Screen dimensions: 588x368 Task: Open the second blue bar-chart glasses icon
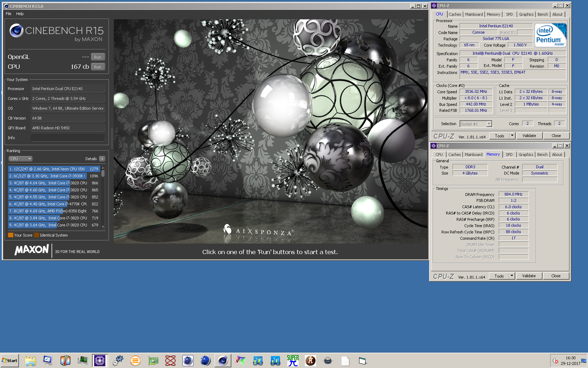275,361
